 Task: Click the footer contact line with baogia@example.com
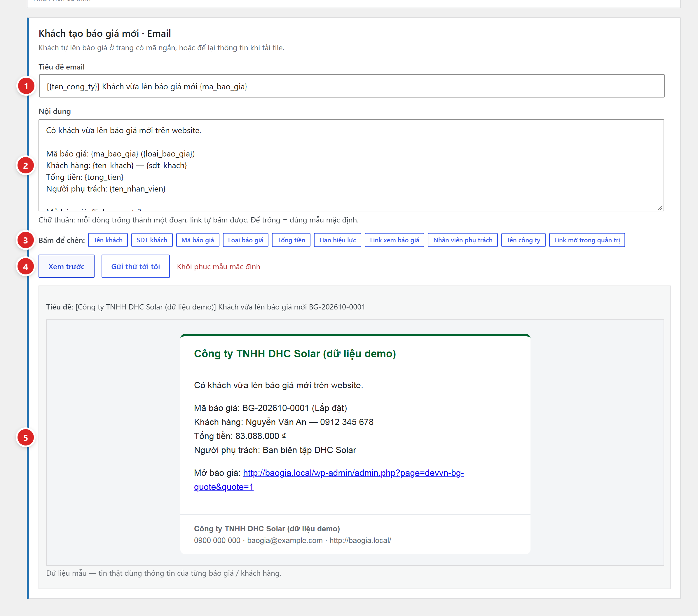[x=293, y=540]
